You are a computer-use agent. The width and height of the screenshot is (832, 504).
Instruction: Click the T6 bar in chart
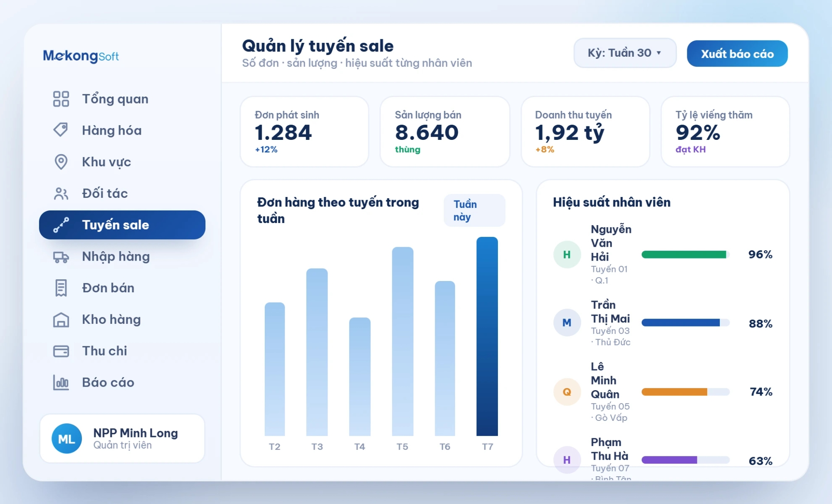[x=445, y=359]
